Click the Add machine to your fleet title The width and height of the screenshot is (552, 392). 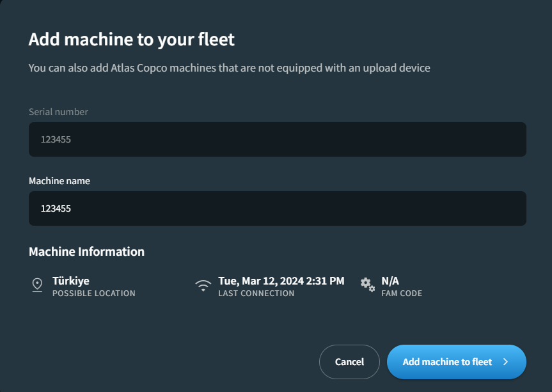pyautogui.click(x=132, y=40)
